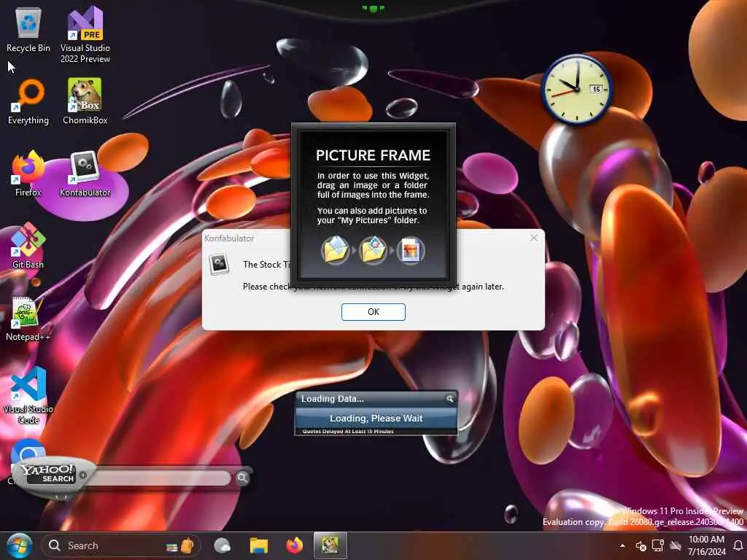The height and width of the screenshot is (560, 747).
Task: Select the Git Bash desktop shortcut
Action: (28, 246)
